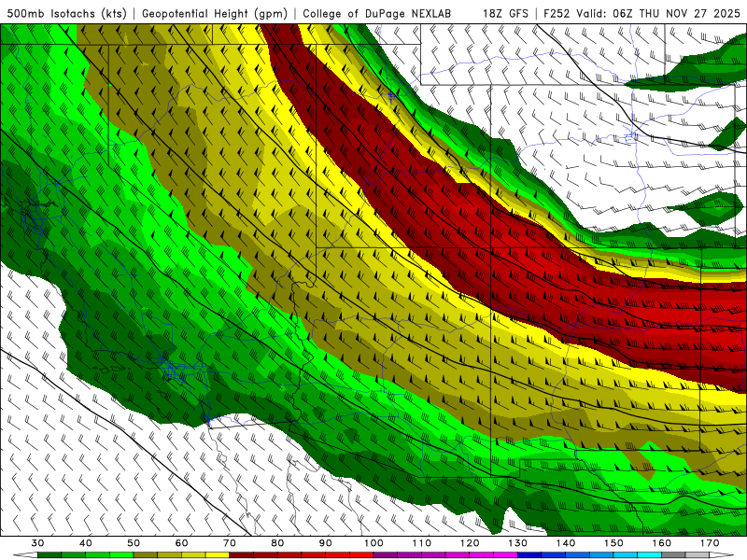Screen dimensions: 747x560
Task: Click the 160 label on the color scale
Action: pos(662,543)
